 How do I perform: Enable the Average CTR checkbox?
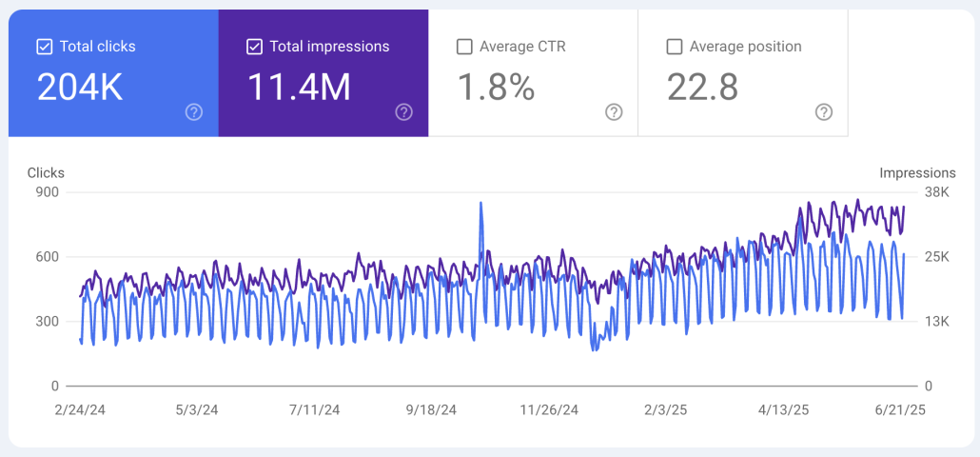click(464, 47)
